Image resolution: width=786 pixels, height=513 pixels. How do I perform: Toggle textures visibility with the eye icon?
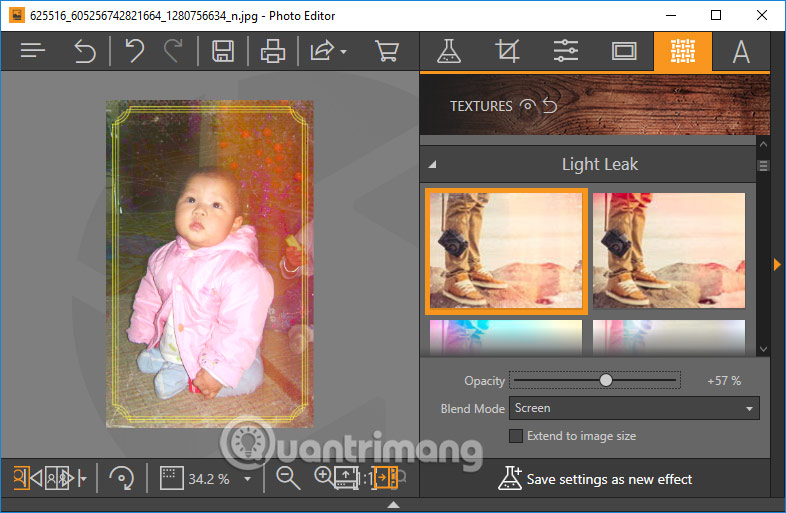point(527,106)
